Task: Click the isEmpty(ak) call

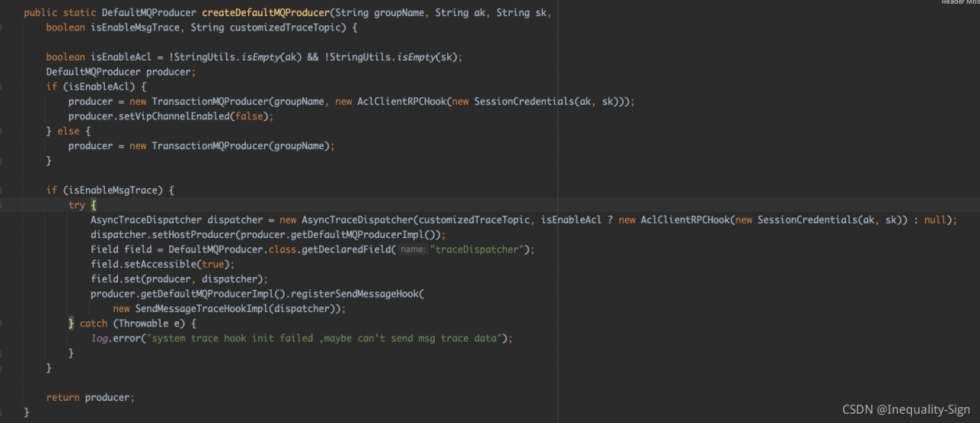Action: (272, 57)
